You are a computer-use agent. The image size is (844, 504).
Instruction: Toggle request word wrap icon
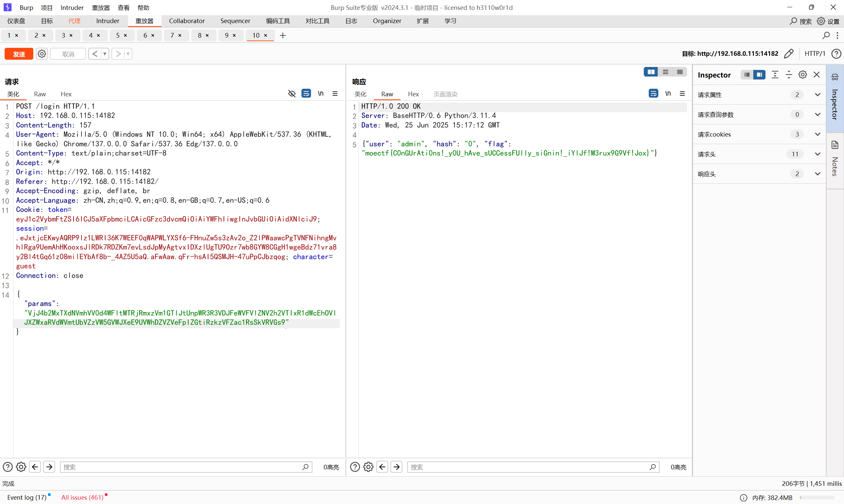[x=306, y=93]
